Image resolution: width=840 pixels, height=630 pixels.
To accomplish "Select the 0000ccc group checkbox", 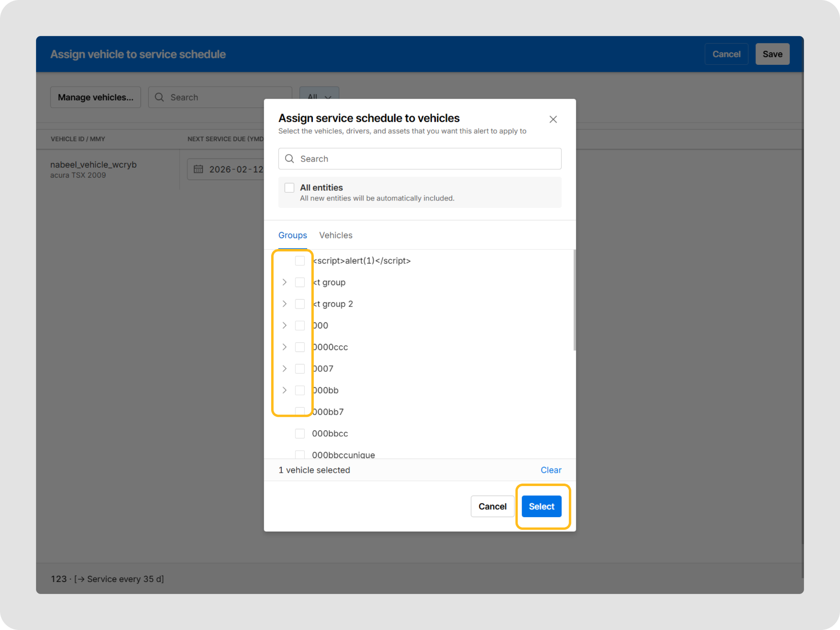I will (x=300, y=347).
